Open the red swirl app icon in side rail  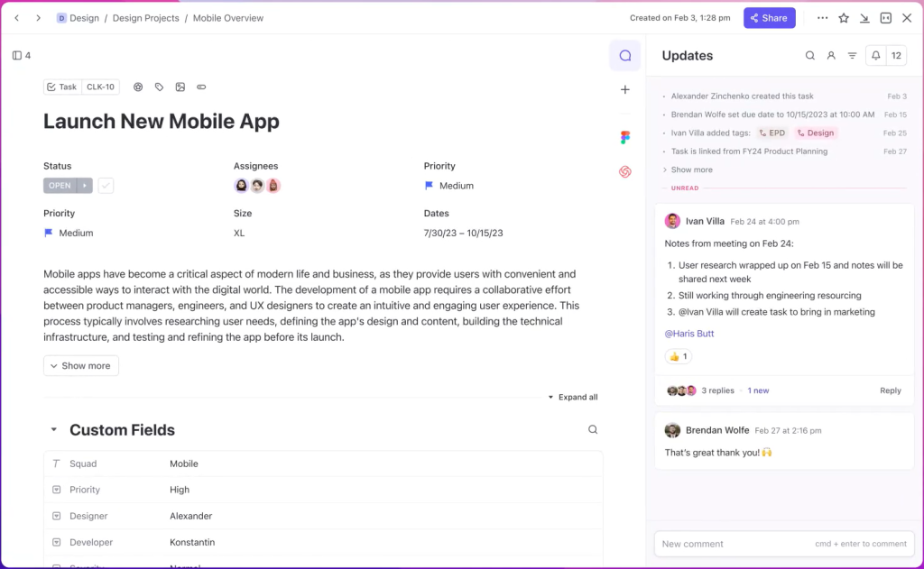tap(625, 171)
